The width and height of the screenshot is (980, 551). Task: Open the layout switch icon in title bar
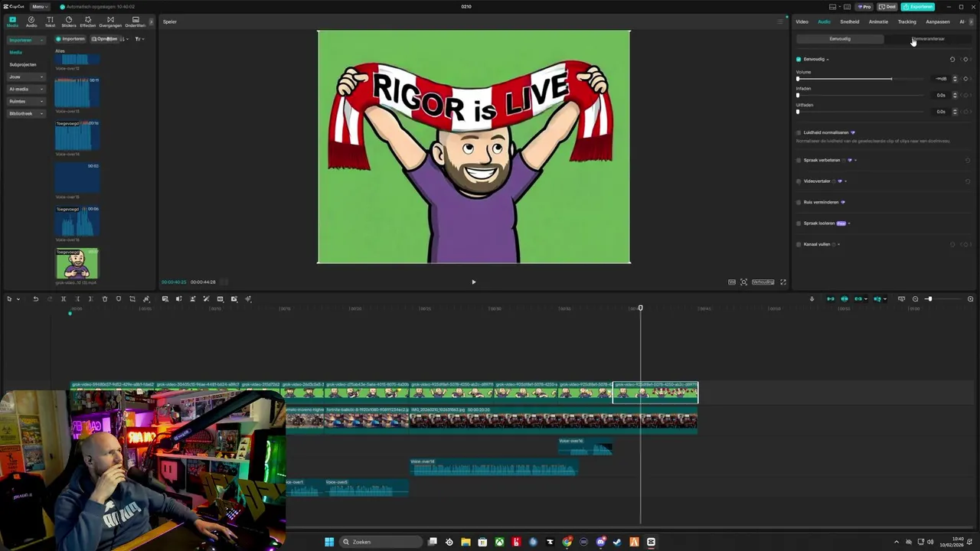[832, 7]
